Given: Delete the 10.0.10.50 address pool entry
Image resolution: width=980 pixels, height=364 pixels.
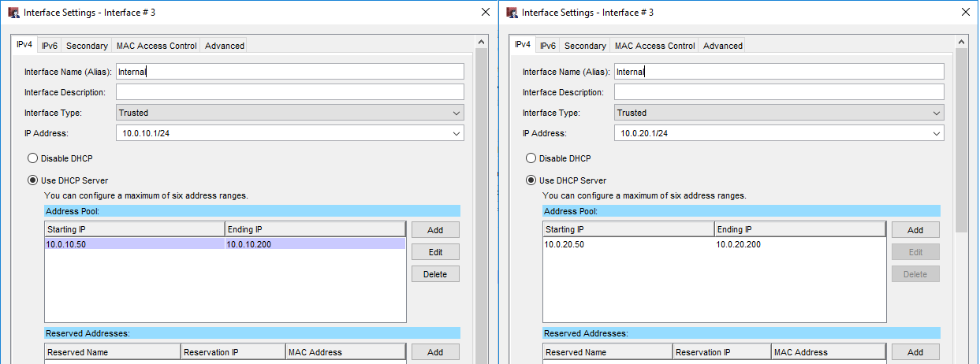Looking at the screenshot, I should 435,274.
